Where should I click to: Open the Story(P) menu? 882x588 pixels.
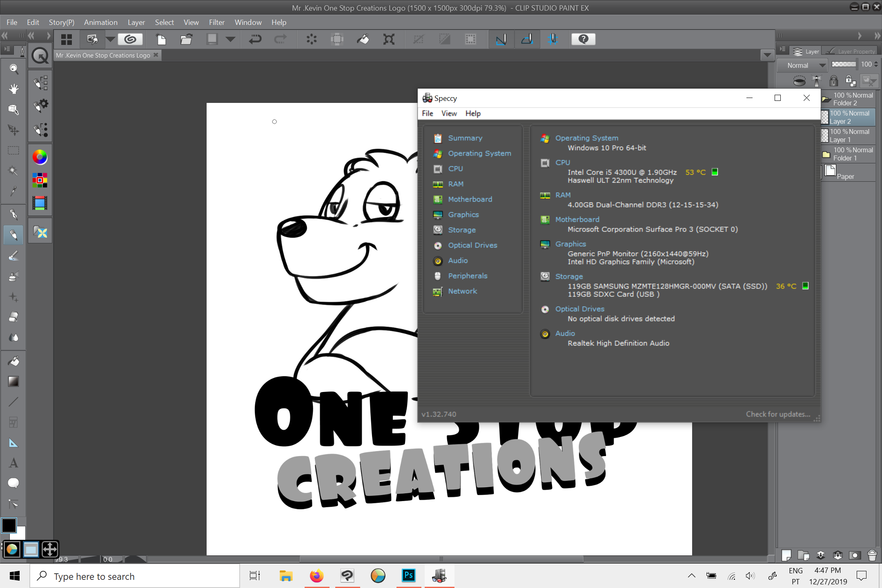[62, 22]
